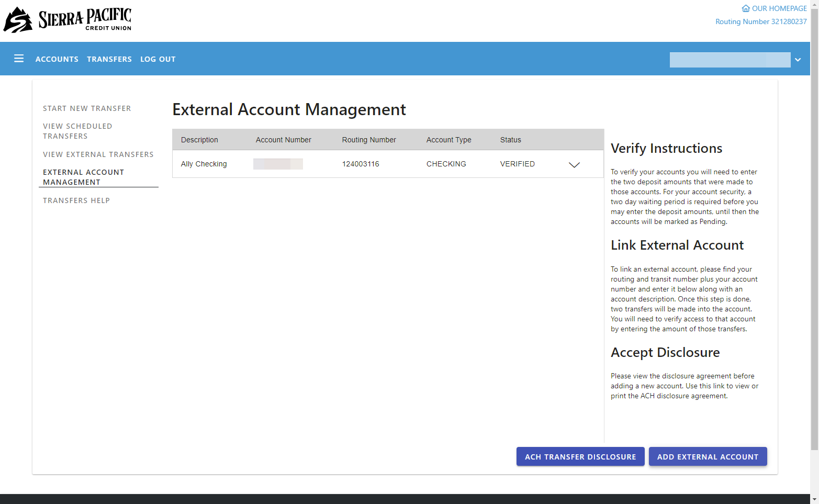Go to View External Transfers
The height and width of the screenshot is (504, 819).
point(98,154)
